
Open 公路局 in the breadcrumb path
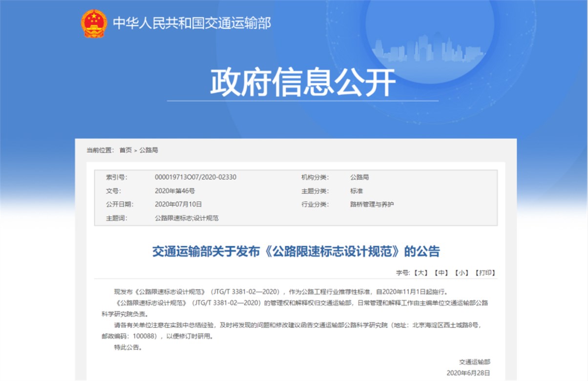tap(149, 150)
